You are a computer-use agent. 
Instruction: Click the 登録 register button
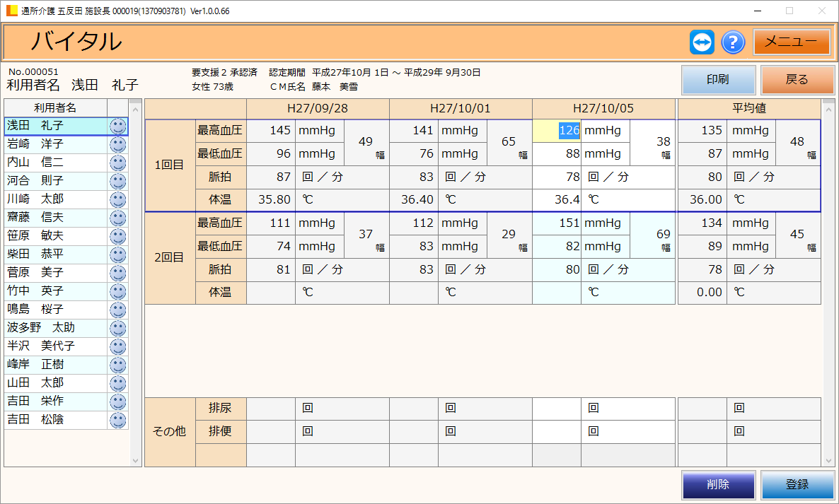click(797, 484)
